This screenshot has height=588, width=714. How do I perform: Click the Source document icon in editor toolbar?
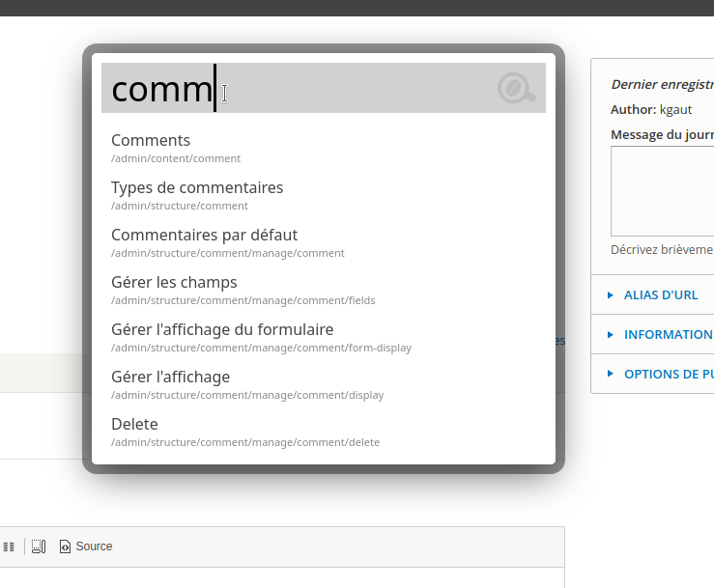click(65, 546)
